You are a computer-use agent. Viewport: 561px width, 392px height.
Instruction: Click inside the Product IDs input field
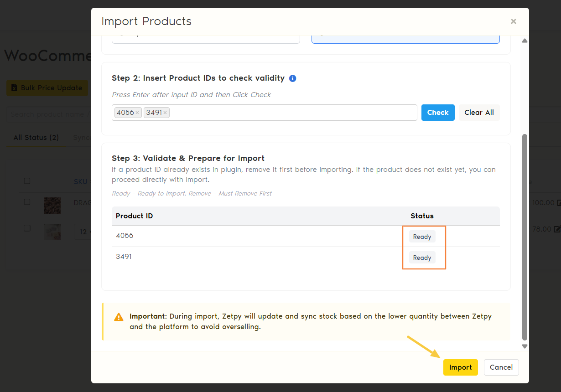coord(292,113)
